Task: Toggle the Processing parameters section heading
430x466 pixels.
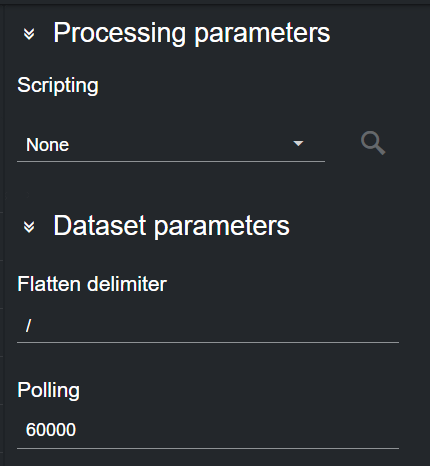Action: 192,33
